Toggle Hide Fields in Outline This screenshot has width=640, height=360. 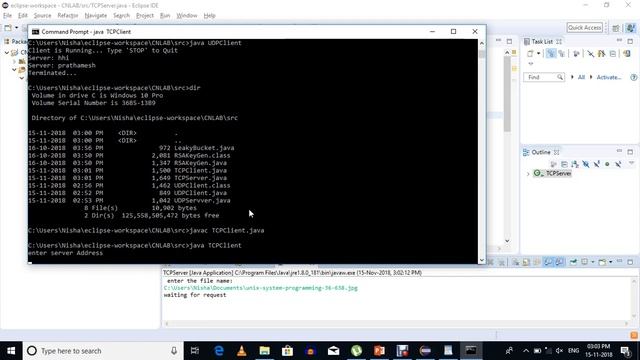(586, 164)
